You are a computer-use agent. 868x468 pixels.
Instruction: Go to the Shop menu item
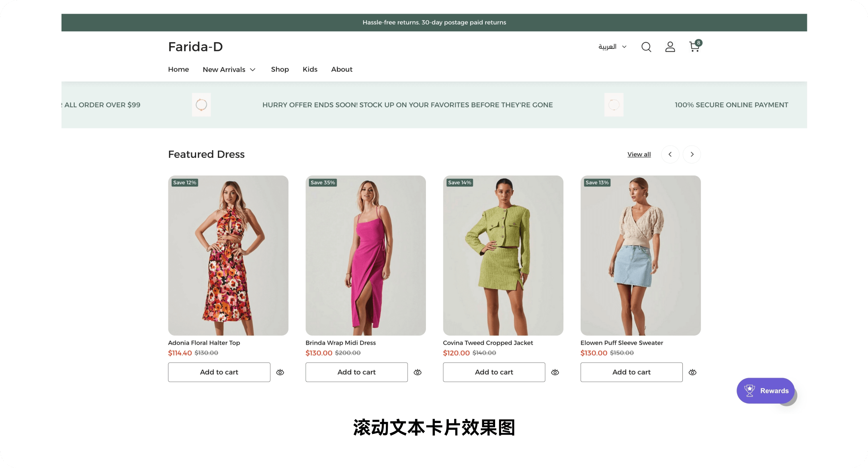click(x=280, y=69)
